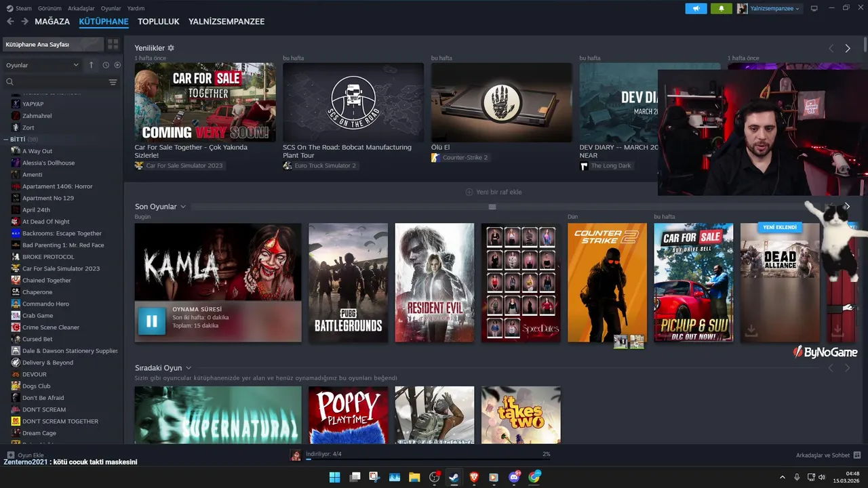The height and width of the screenshot is (488, 868).
Task: Expand the Sıradaki Oyun shelf dropdown
Action: click(x=189, y=368)
